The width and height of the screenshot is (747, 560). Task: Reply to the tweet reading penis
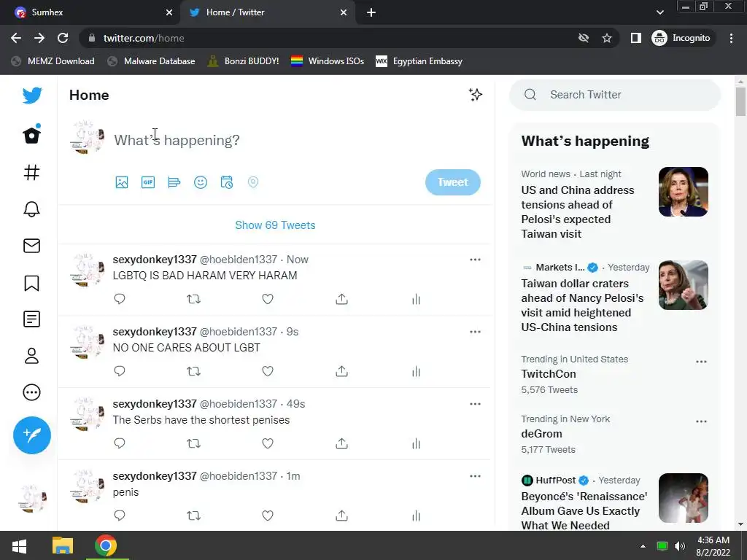[x=120, y=516]
